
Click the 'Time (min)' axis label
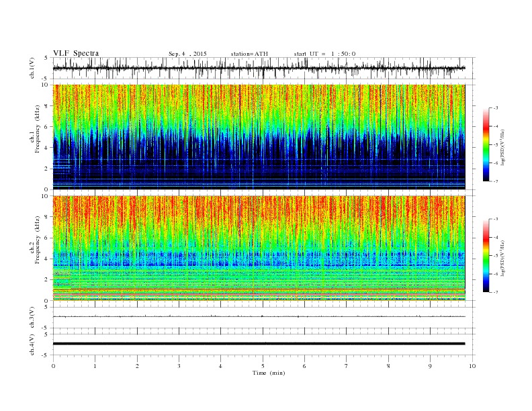269,373
